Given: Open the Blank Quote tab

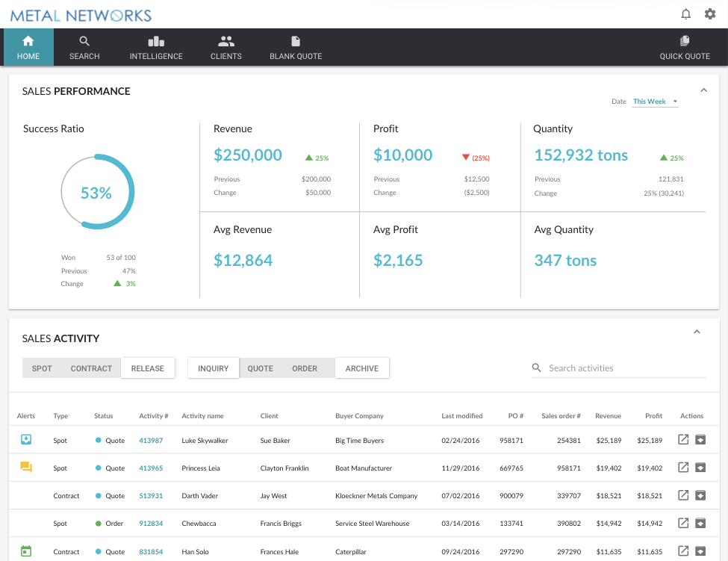Looking at the screenshot, I should 295,46.
